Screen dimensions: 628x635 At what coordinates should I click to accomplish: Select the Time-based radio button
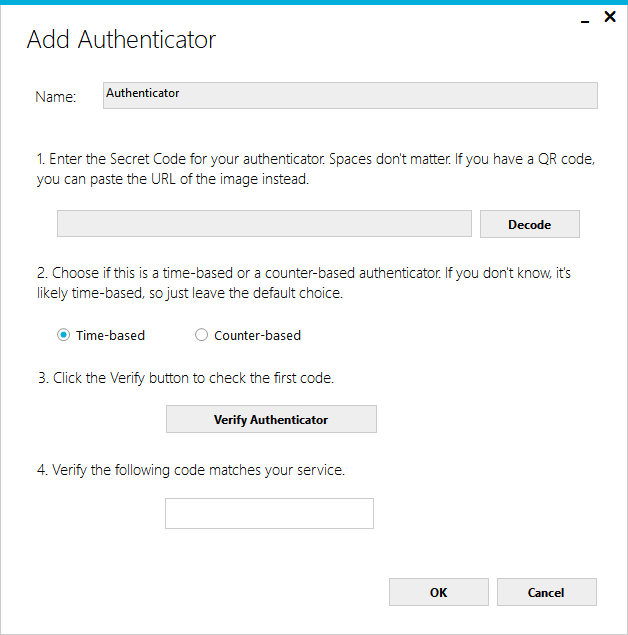[64, 336]
